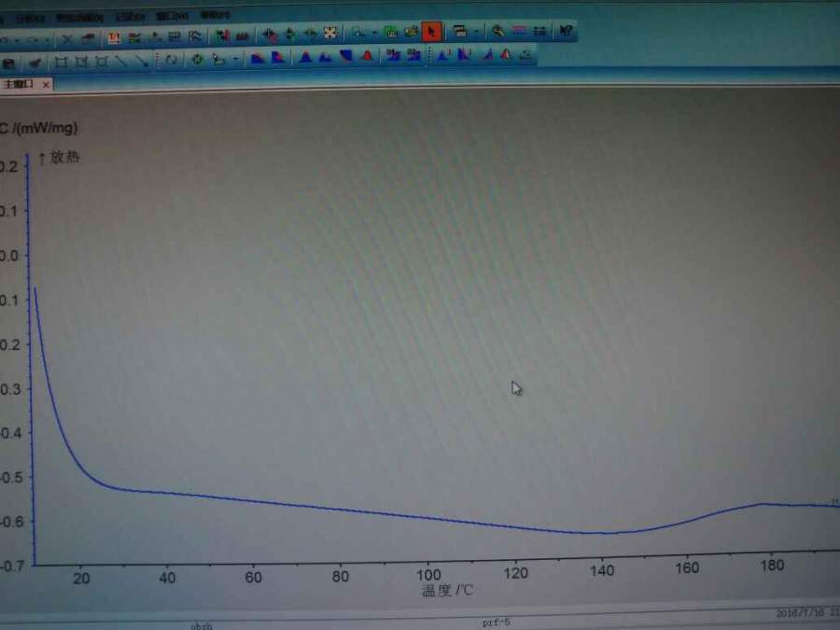840x630 pixels.
Task: Click the prf-5 text in the status bar
Action: click(497, 623)
